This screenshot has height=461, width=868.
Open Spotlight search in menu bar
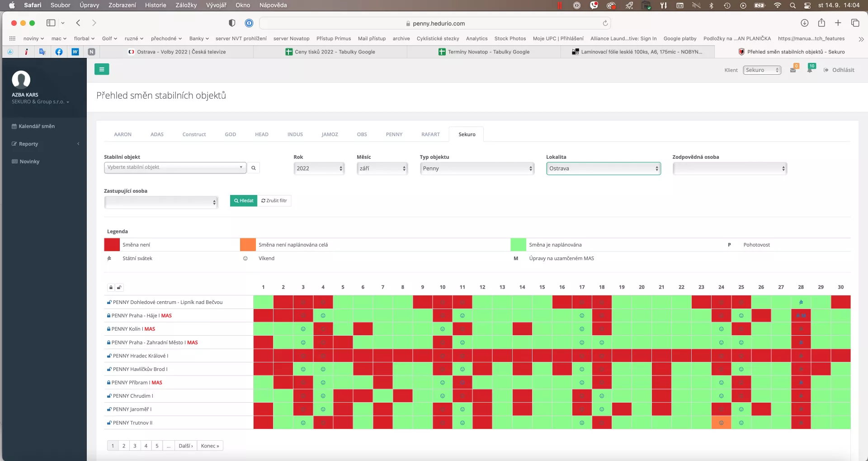pos(793,5)
